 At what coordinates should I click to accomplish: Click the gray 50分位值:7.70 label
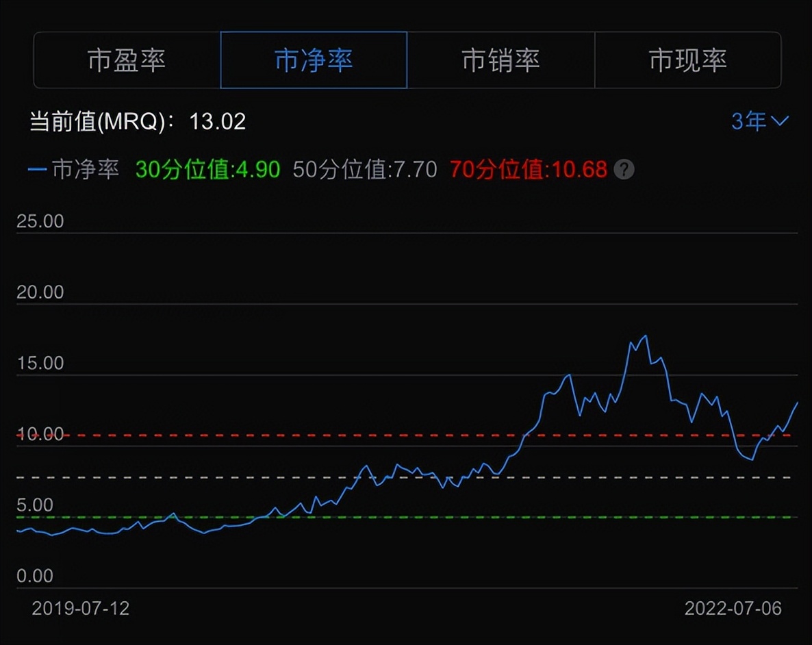pyautogui.click(x=364, y=169)
